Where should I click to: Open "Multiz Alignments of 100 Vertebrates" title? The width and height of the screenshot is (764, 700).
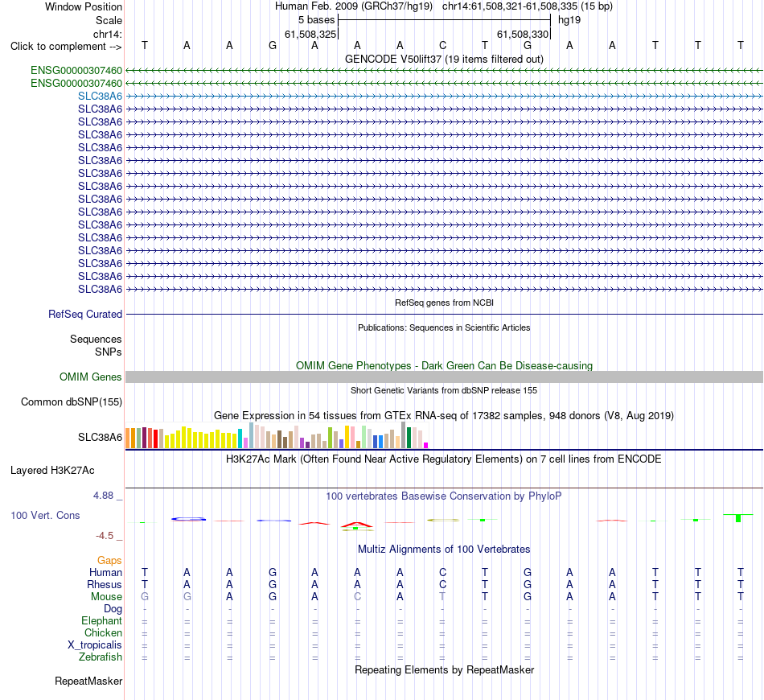(x=444, y=550)
